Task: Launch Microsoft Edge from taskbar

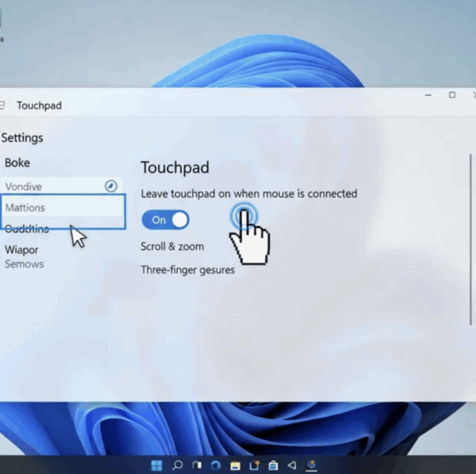Action: (x=216, y=465)
